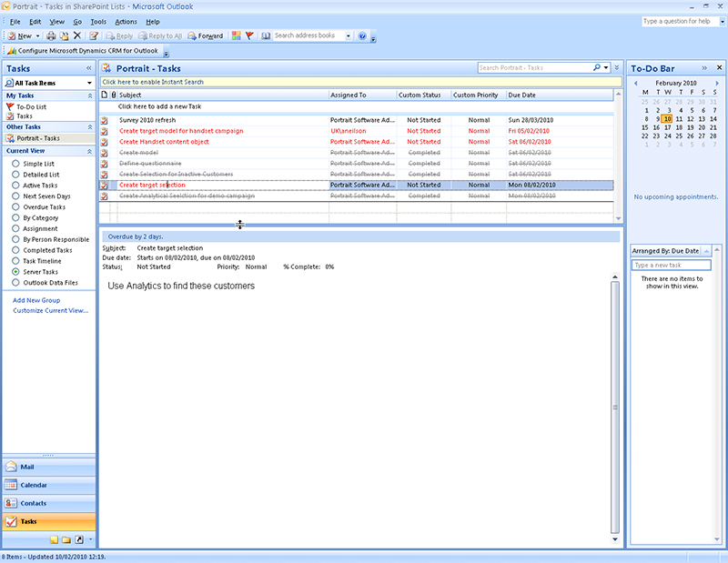
Task: Sort by the Due Date column header
Action: click(560, 96)
